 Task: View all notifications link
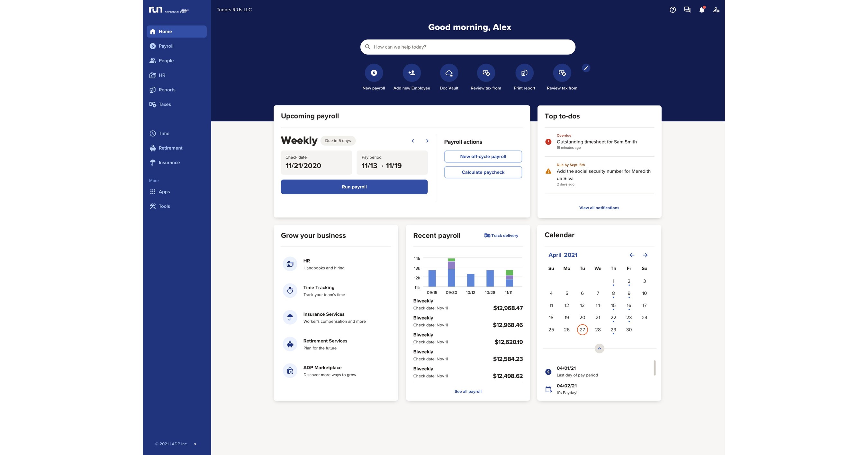(599, 208)
